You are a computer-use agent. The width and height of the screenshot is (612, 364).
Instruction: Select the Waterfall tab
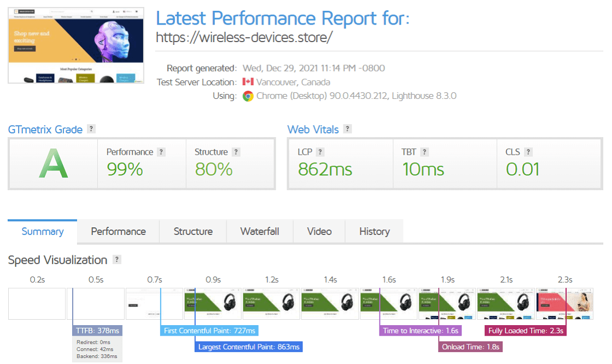point(260,231)
